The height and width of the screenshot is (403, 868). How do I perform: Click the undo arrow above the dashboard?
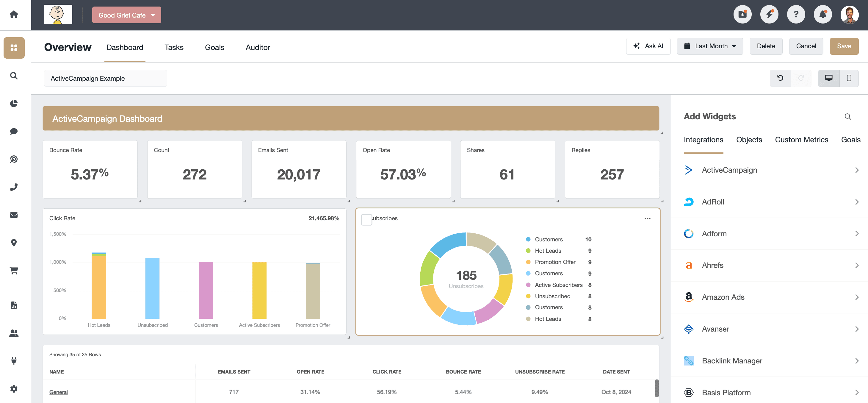[780, 78]
